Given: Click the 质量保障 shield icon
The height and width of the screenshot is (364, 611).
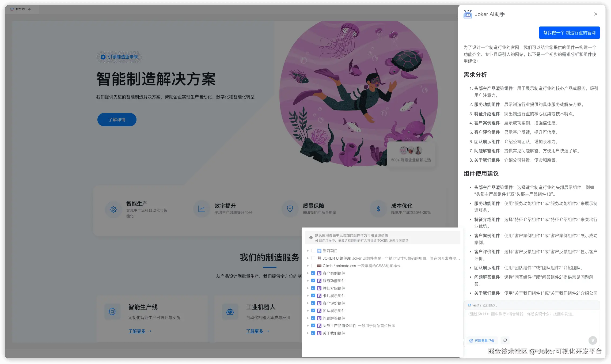Looking at the screenshot, I should 290,209.
